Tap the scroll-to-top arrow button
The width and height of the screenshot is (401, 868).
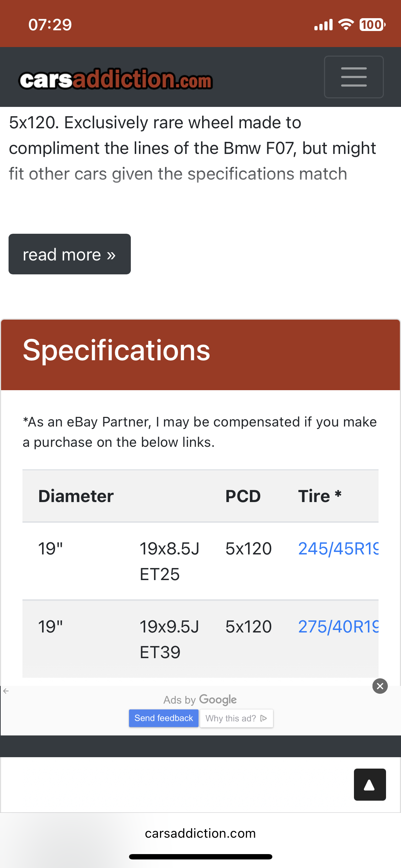pos(370,785)
